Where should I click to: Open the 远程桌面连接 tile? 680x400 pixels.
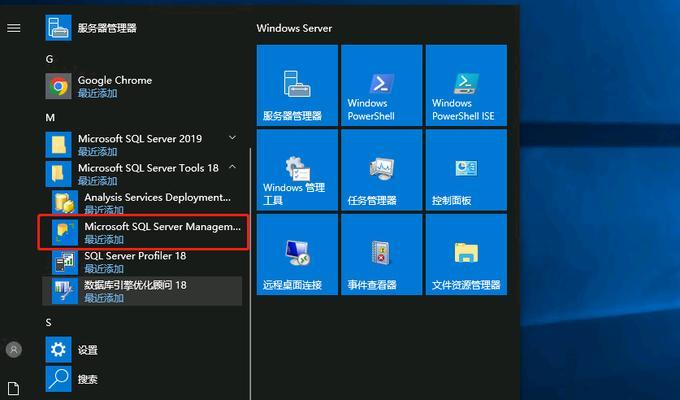point(297,255)
